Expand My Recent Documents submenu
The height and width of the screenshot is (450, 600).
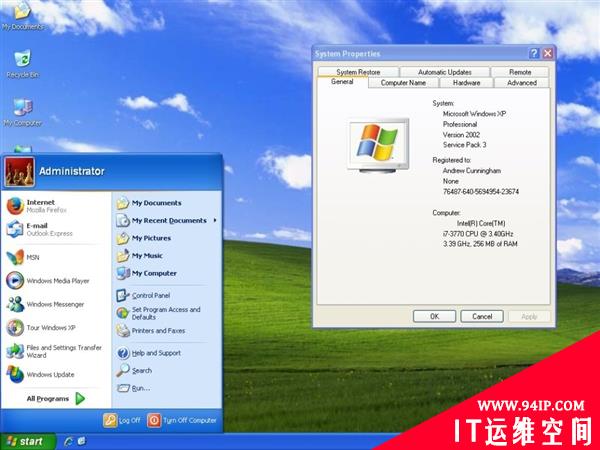point(166,220)
